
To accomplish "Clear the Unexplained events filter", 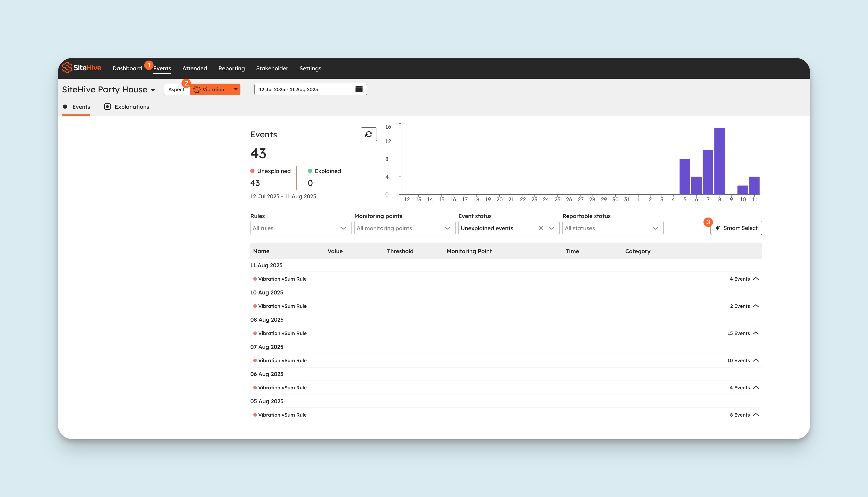I will (x=541, y=228).
